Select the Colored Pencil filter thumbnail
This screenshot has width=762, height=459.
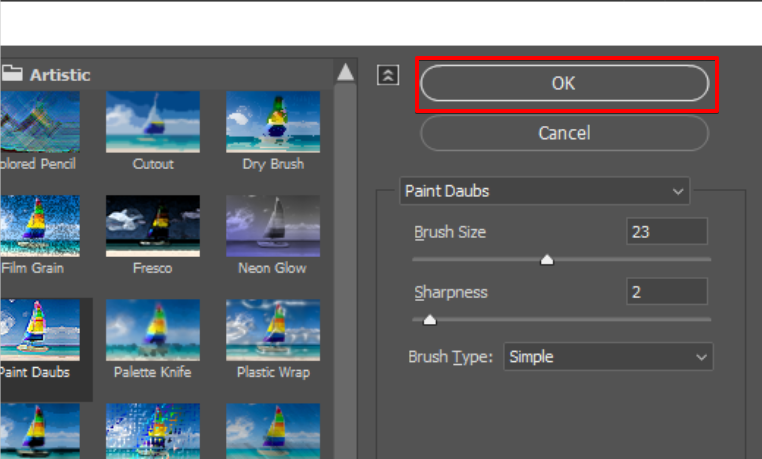click(40, 122)
